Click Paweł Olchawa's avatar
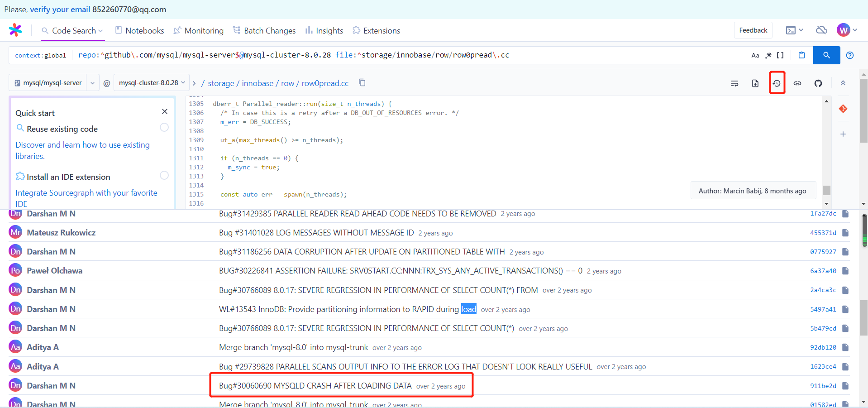 click(x=15, y=270)
